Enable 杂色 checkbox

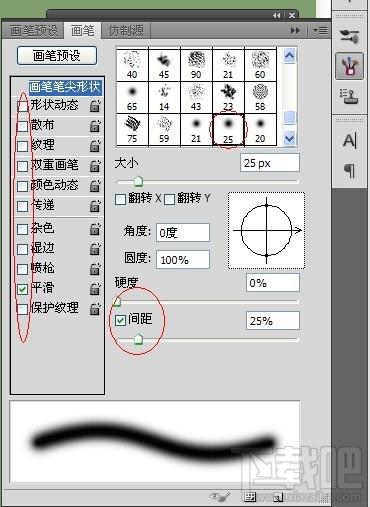(22, 229)
